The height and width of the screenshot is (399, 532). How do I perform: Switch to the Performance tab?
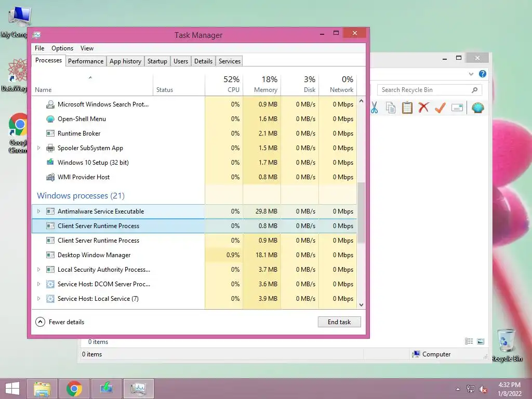click(x=86, y=61)
